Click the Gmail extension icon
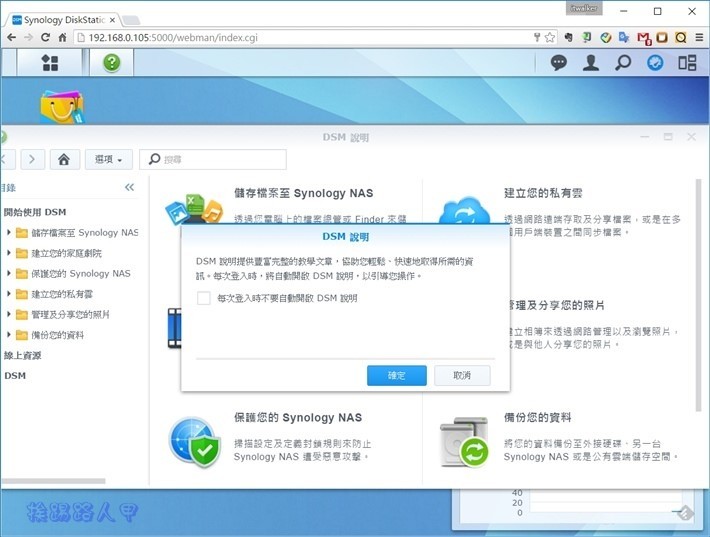Image resolution: width=710 pixels, height=537 pixels. (644, 38)
